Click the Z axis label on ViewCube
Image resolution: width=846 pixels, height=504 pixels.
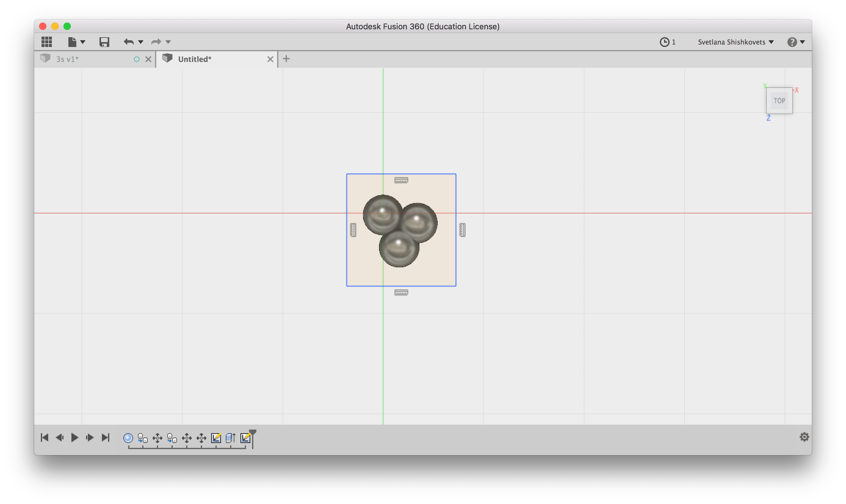768,117
